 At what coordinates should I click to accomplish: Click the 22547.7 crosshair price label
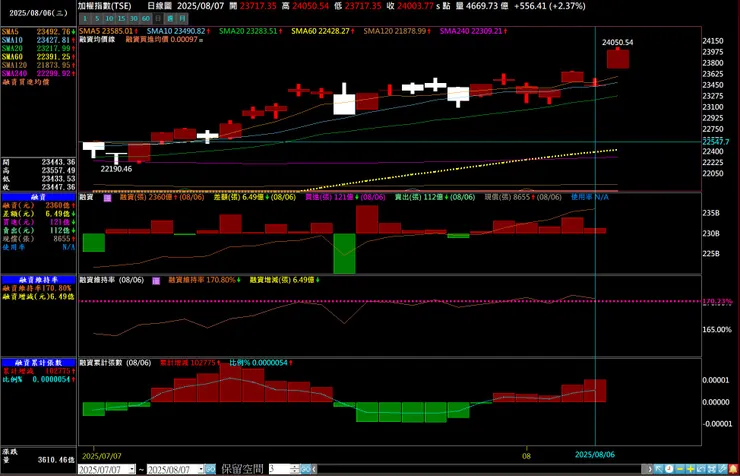click(715, 142)
